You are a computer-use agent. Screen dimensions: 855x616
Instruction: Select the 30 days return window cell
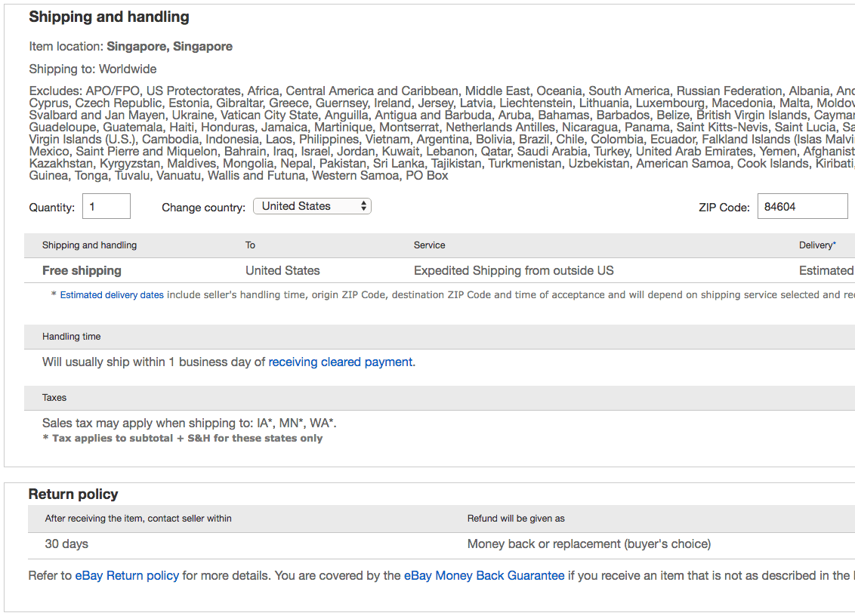click(66, 544)
